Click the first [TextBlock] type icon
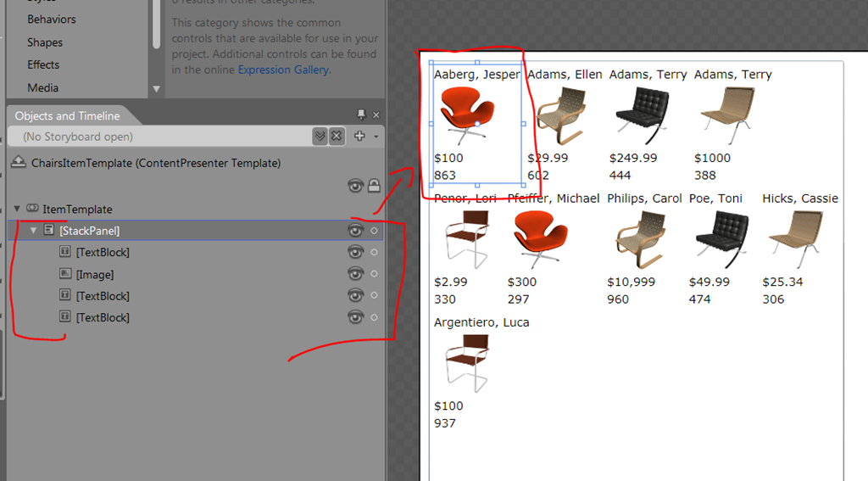 click(x=64, y=251)
